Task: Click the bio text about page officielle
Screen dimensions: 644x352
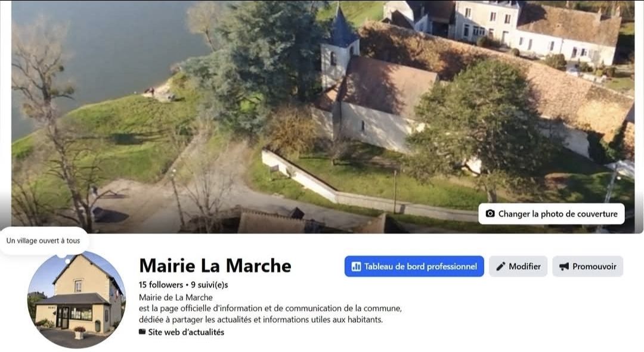Action: (x=270, y=308)
